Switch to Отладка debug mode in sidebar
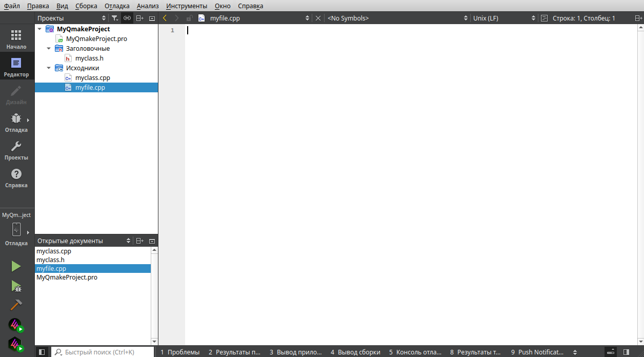The height and width of the screenshot is (357, 644). click(x=16, y=123)
